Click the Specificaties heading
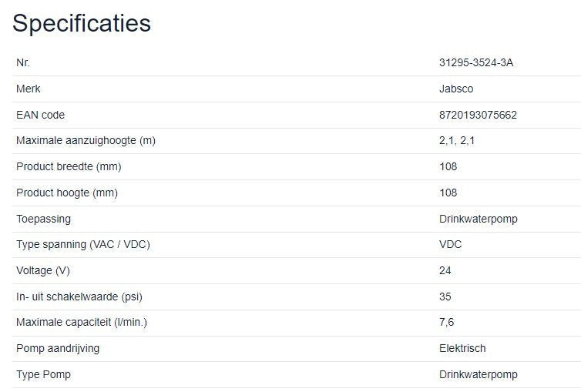This screenshot has height=392, width=581. pyautogui.click(x=82, y=23)
